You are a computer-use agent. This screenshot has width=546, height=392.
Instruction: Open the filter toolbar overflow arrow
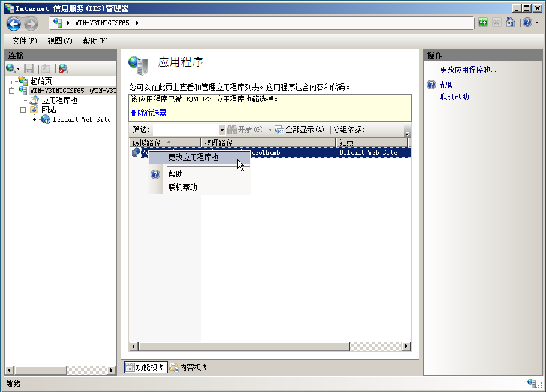[x=407, y=132]
